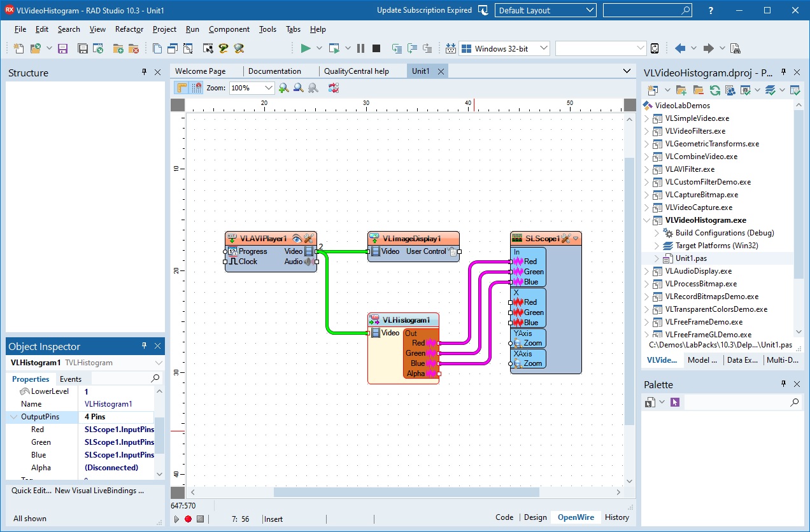Screen dimensions: 810x532
Task: Click the Pause button in the run toolbar
Action: [361, 48]
